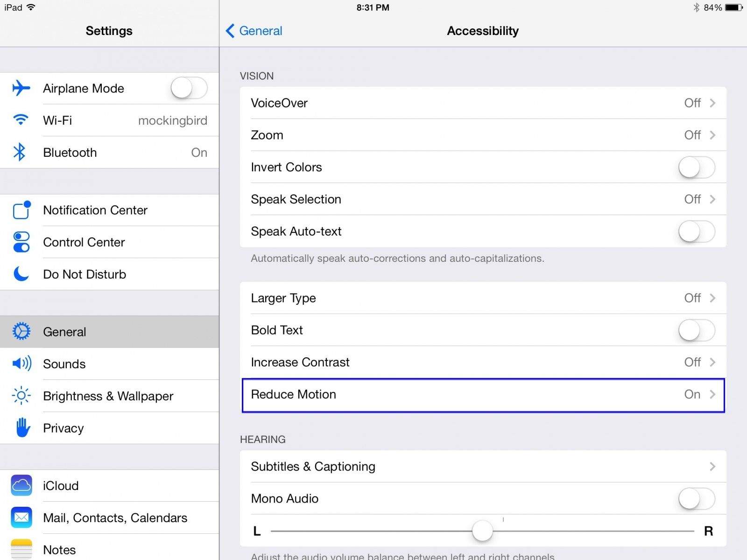The width and height of the screenshot is (747, 560).
Task: Tap the Do Not Disturb moon icon
Action: pyautogui.click(x=21, y=274)
